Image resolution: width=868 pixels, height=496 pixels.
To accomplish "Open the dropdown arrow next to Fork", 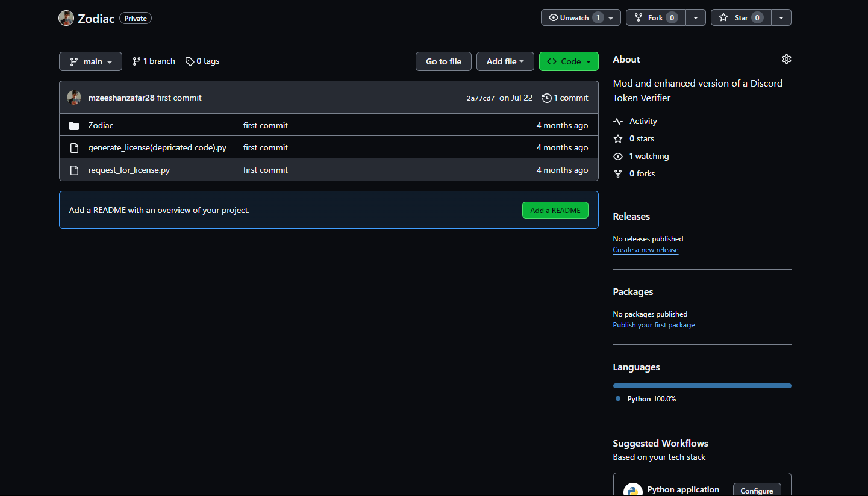I will (x=696, y=17).
